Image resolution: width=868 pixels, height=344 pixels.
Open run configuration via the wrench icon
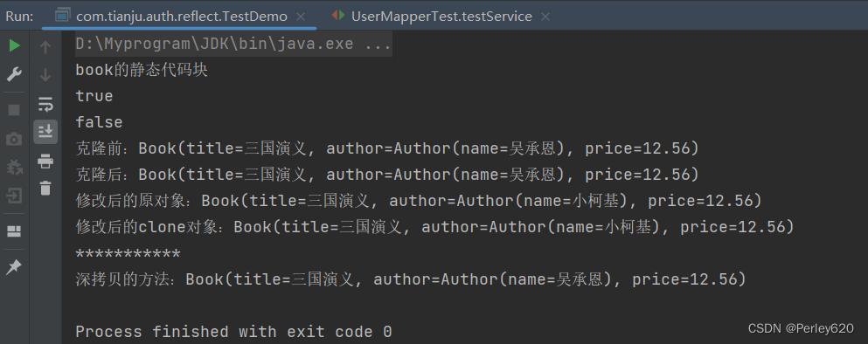pyautogui.click(x=14, y=74)
